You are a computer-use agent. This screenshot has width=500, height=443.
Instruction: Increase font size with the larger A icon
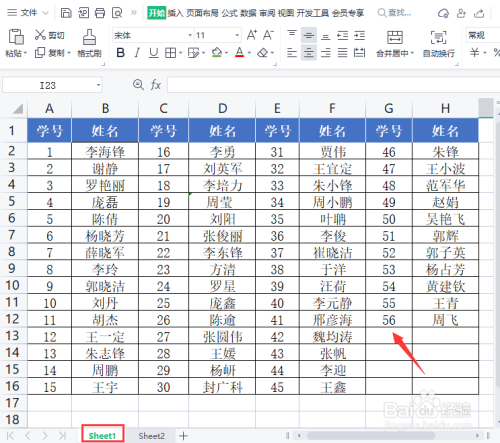252,35
